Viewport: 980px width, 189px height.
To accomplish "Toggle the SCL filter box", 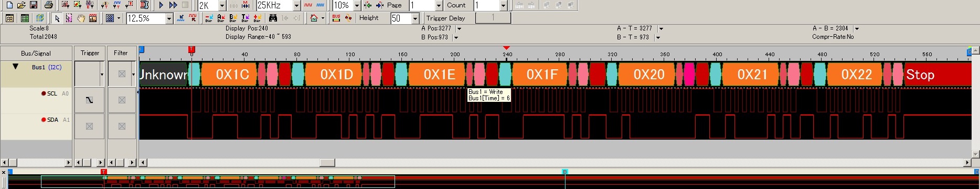I will (122, 100).
